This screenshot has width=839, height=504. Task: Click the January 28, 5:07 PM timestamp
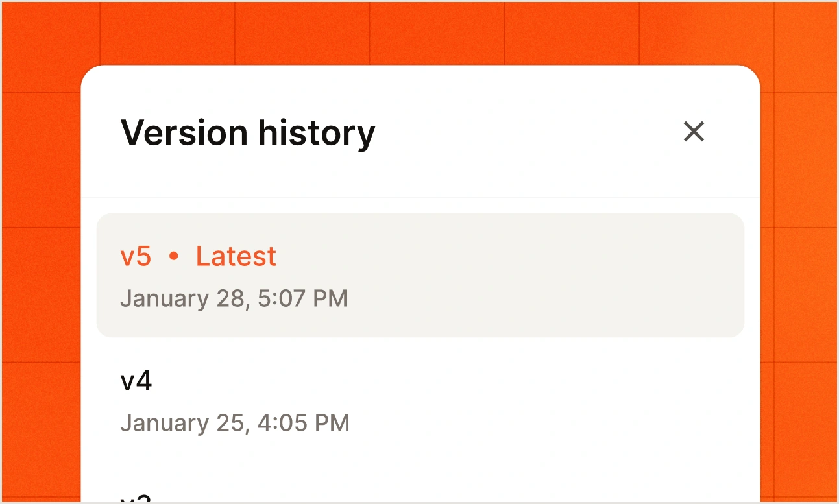coord(234,298)
